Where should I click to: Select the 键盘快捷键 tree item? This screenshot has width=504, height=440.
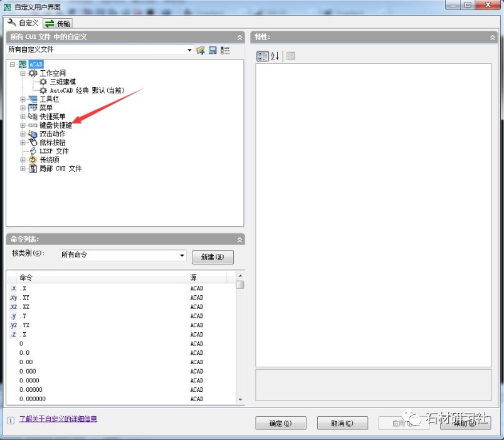56,125
